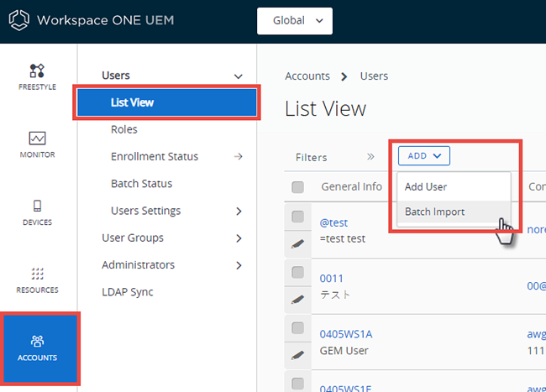Sort by General Info column header
This screenshot has height=392, width=546.
[x=351, y=187]
